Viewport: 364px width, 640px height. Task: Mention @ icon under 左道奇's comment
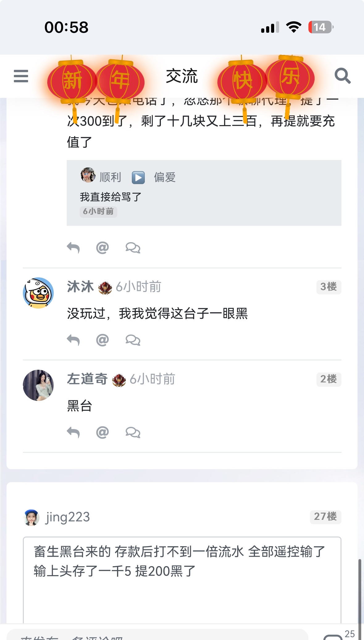click(103, 432)
